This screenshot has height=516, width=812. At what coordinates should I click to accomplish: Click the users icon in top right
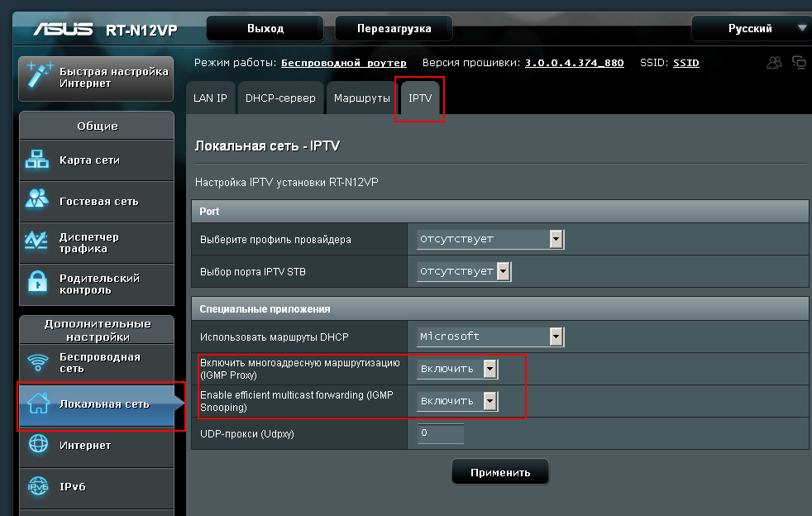click(x=775, y=63)
